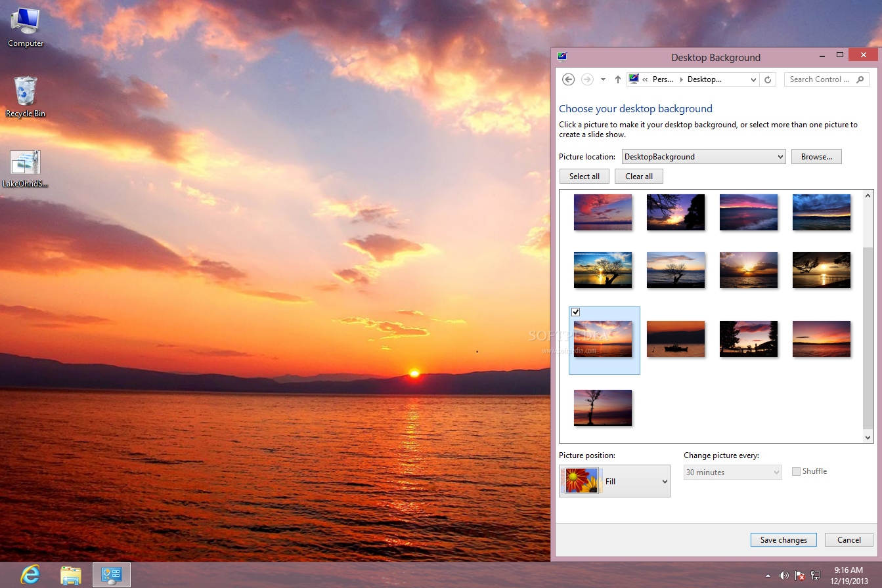Click the volume speaker tray icon
Viewport: 882px width, 588px height.
783,576
